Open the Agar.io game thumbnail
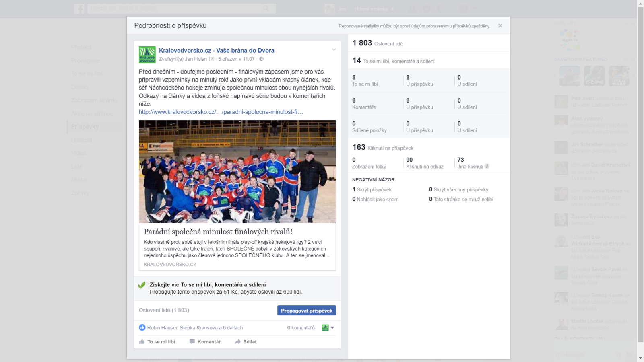 pyautogui.click(x=570, y=40)
